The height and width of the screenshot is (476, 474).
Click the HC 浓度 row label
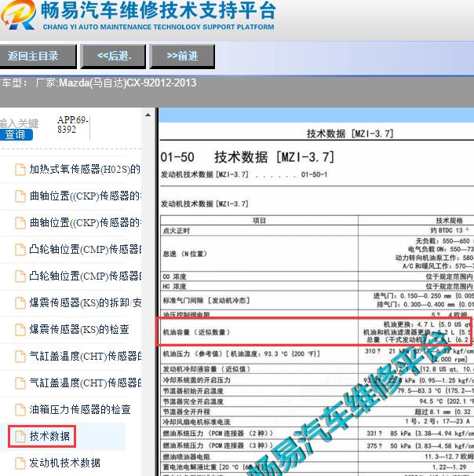pos(175,286)
